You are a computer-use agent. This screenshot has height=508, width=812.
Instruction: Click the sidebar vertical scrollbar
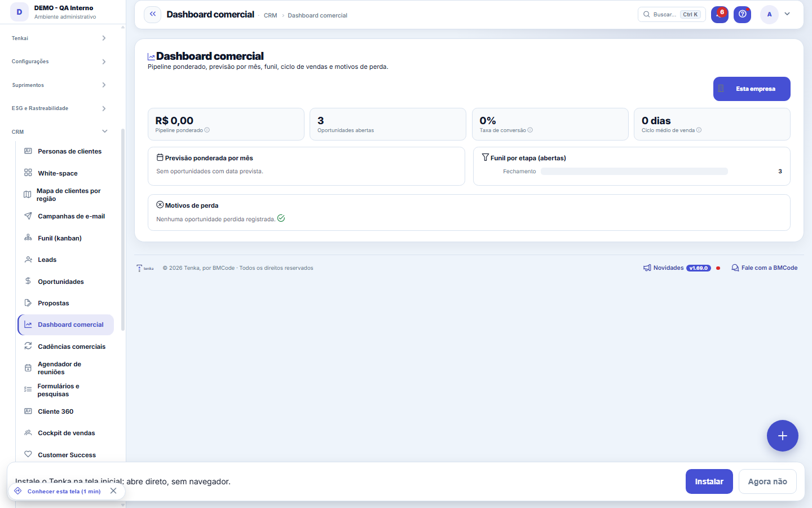coord(122,230)
